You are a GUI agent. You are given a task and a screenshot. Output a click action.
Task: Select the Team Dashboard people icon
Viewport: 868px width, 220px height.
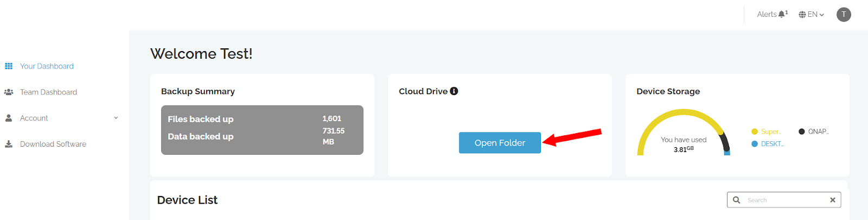(9, 92)
